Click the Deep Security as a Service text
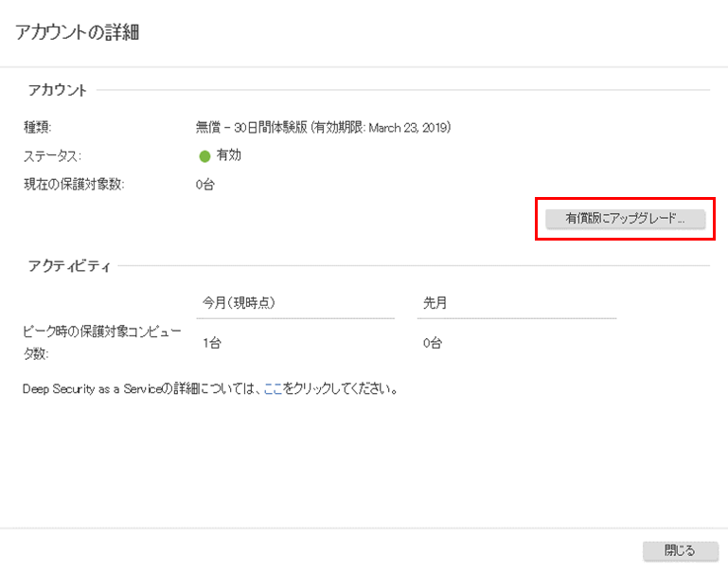 (89, 389)
